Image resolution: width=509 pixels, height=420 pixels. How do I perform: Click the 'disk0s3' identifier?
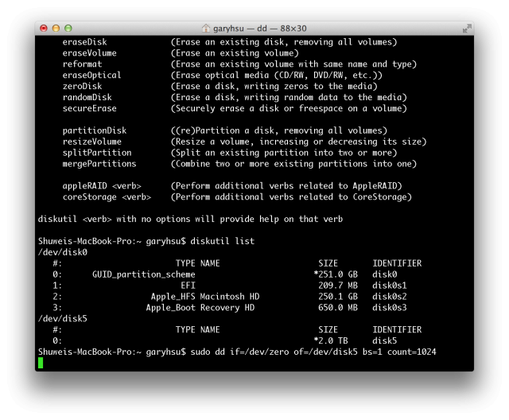pyautogui.click(x=390, y=307)
